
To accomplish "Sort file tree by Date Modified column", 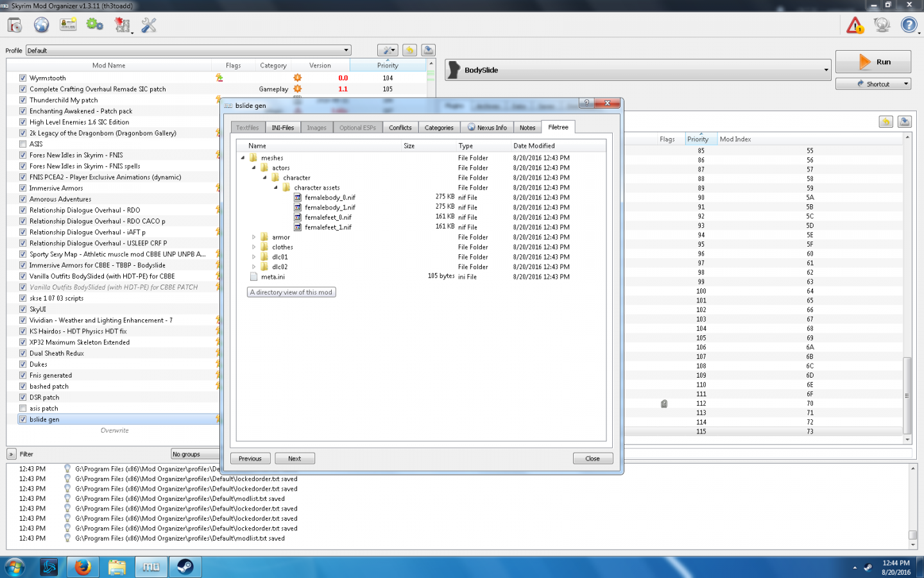I will (534, 146).
